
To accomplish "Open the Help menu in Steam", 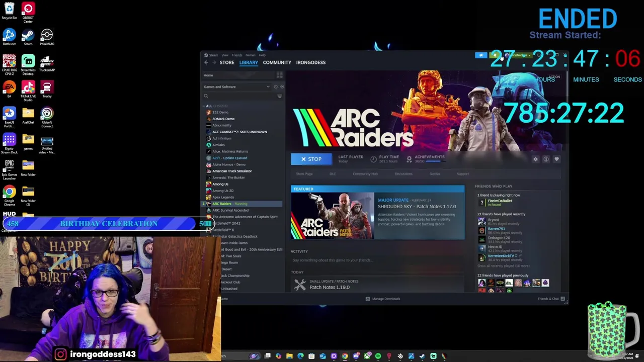I will point(262,55).
